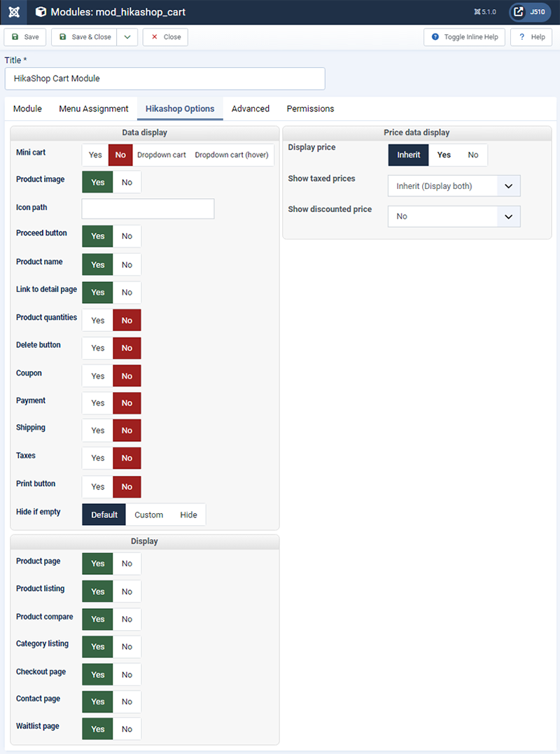Click the Close button

click(x=165, y=37)
